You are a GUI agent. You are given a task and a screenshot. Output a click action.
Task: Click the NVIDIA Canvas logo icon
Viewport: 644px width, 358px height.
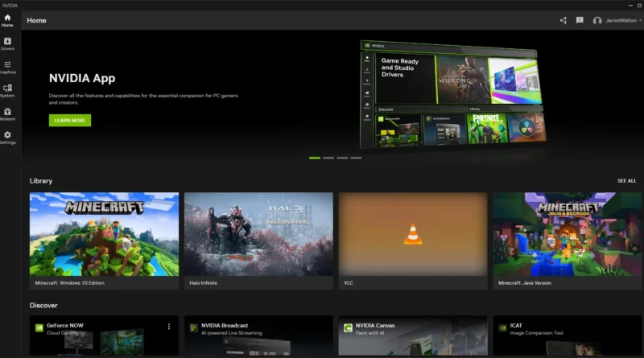click(x=348, y=327)
